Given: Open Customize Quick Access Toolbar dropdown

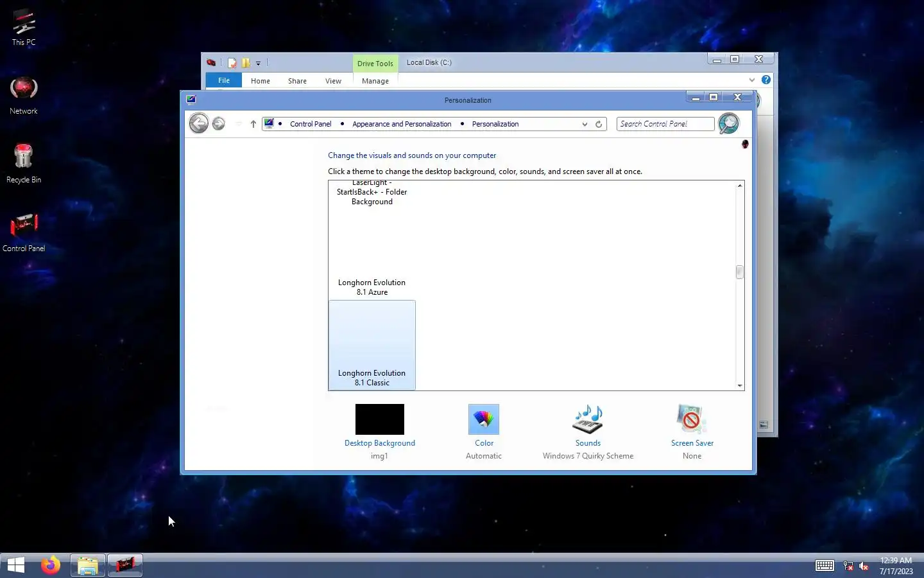Looking at the screenshot, I should pos(258,64).
